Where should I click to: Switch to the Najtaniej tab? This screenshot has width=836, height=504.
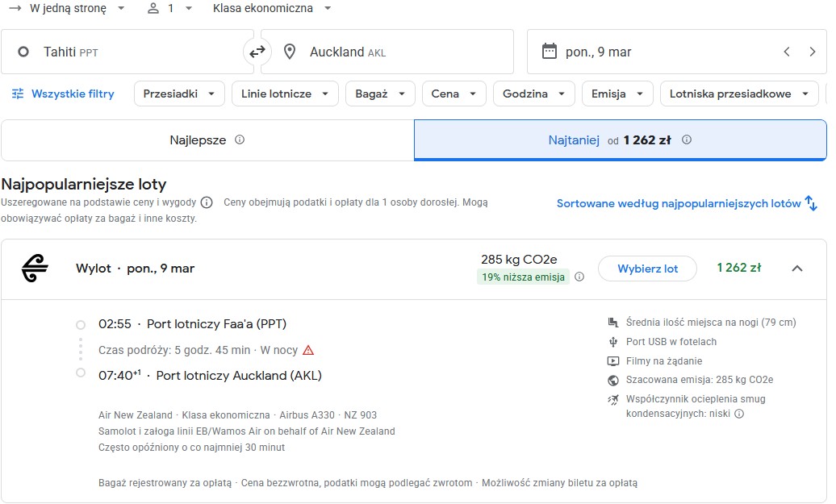[x=620, y=140]
